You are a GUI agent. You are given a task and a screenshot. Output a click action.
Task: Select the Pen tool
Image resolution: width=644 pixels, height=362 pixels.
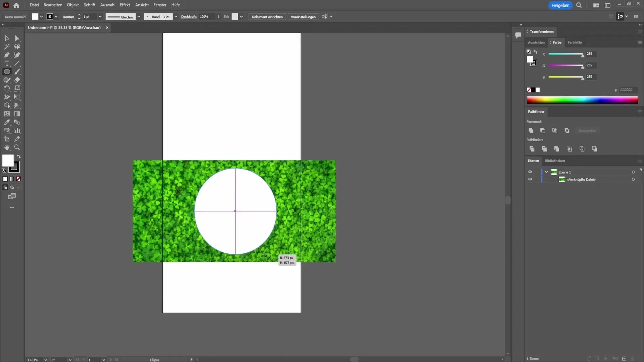click(7, 55)
